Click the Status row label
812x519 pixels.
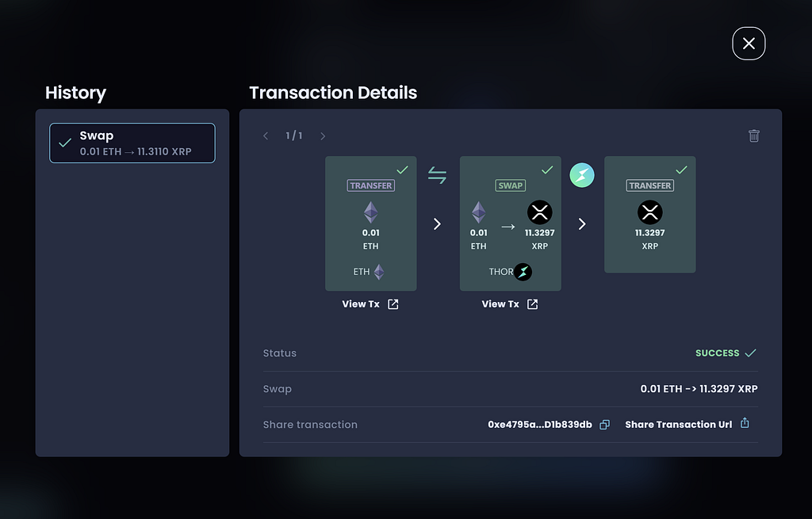280,353
